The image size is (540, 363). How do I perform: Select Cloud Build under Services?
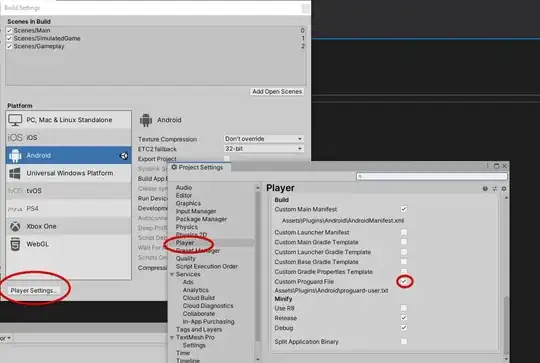point(199,298)
